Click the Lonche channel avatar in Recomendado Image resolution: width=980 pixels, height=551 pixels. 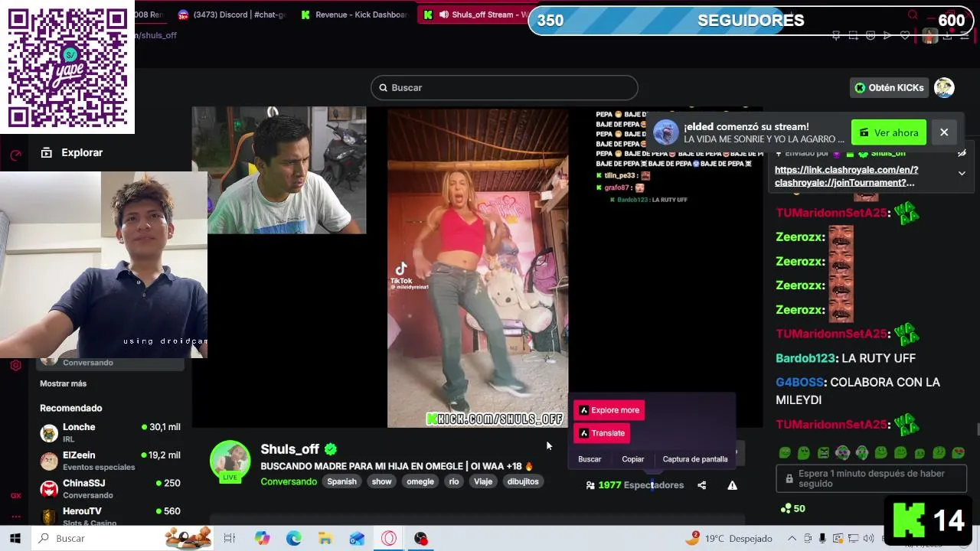(x=49, y=433)
